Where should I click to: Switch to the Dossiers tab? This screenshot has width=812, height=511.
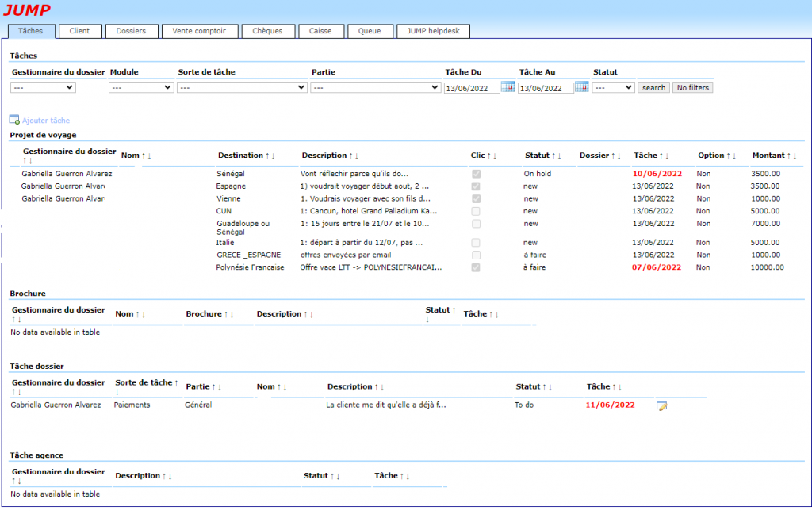[131, 31]
